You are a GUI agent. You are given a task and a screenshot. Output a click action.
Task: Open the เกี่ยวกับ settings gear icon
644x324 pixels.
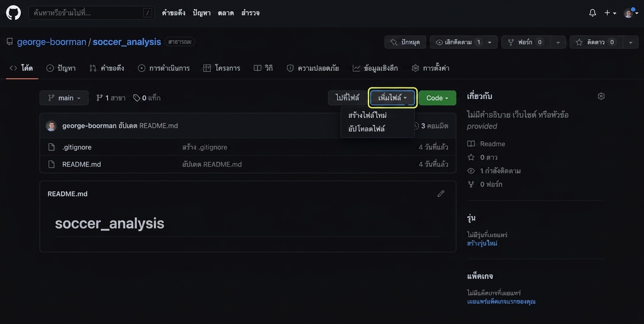click(x=601, y=96)
